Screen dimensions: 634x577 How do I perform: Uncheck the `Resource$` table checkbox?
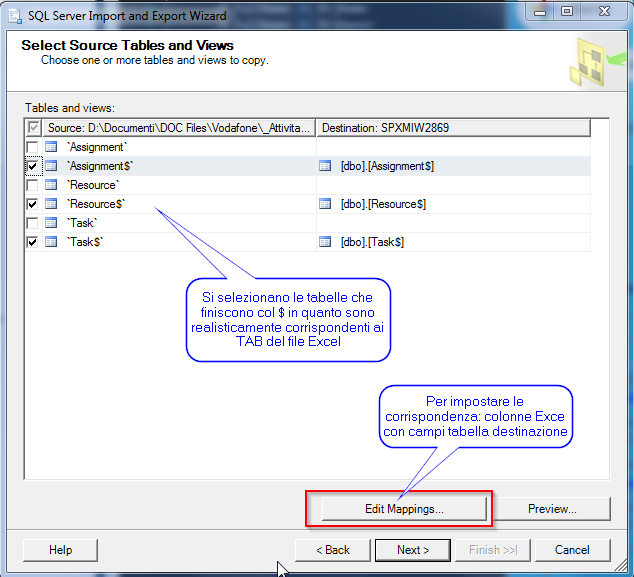[x=33, y=204]
